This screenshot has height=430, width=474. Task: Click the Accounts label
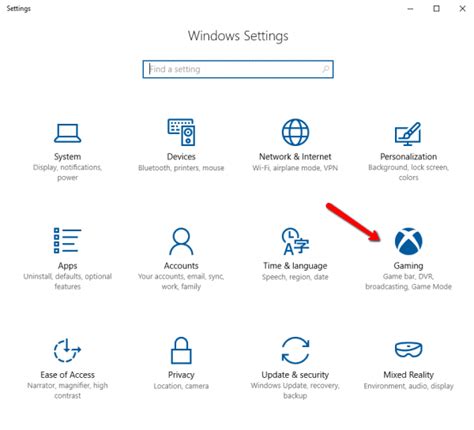point(181,266)
